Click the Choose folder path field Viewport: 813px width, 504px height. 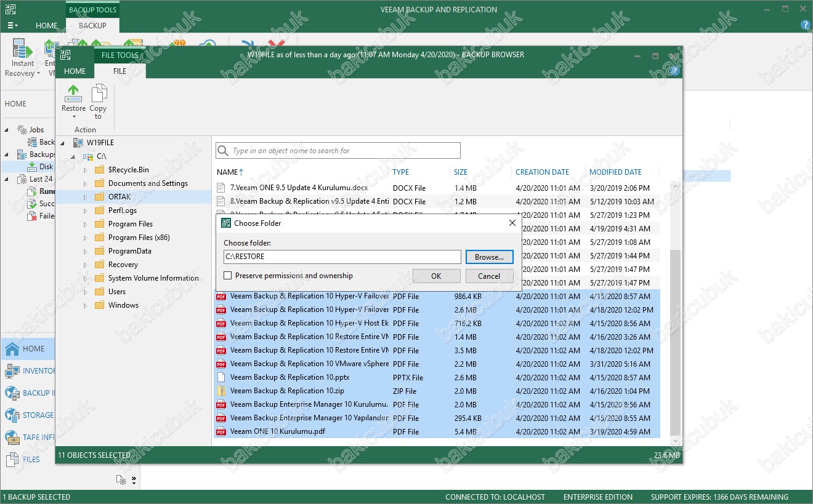coord(342,257)
